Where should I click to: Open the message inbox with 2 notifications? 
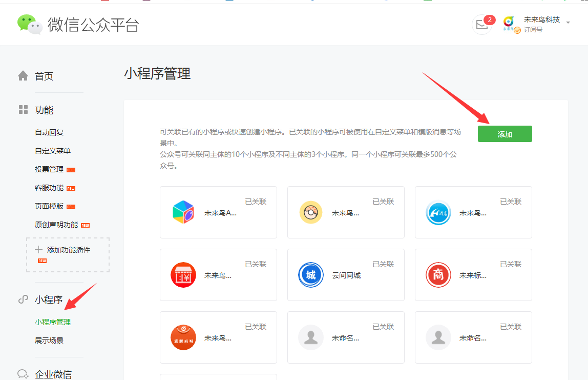pyautogui.click(x=482, y=25)
